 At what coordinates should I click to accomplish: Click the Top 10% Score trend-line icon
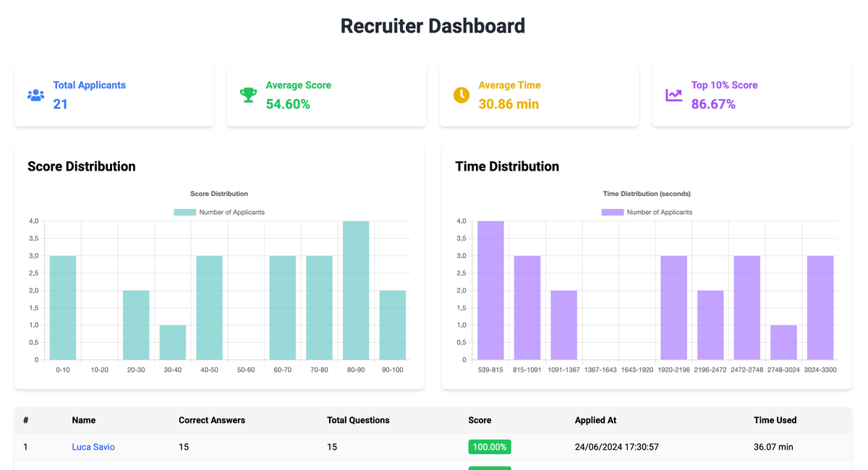point(673,95)
